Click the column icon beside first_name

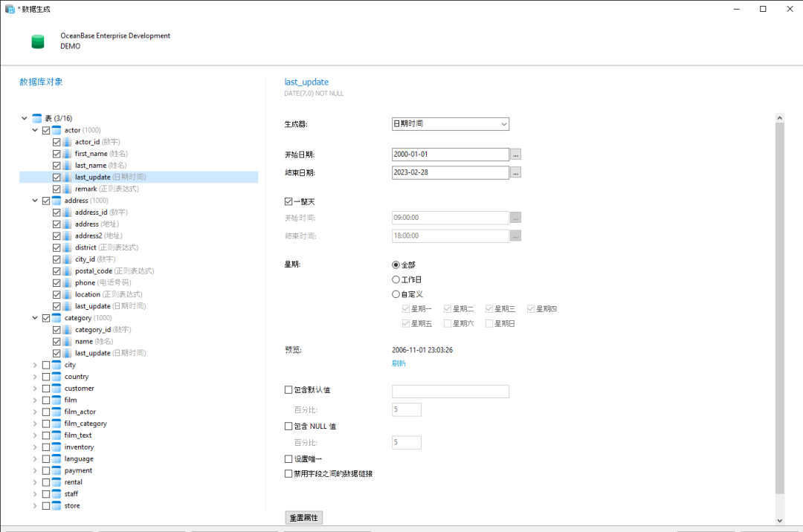click(67, 154)
